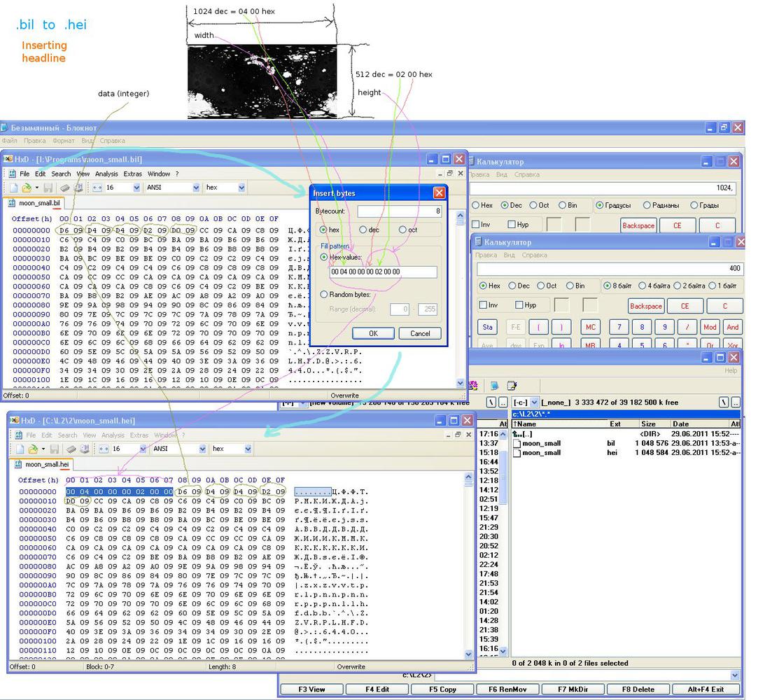
Task: Open Edit menu in moon_small.bil HxD window
Action: point(40,174)
